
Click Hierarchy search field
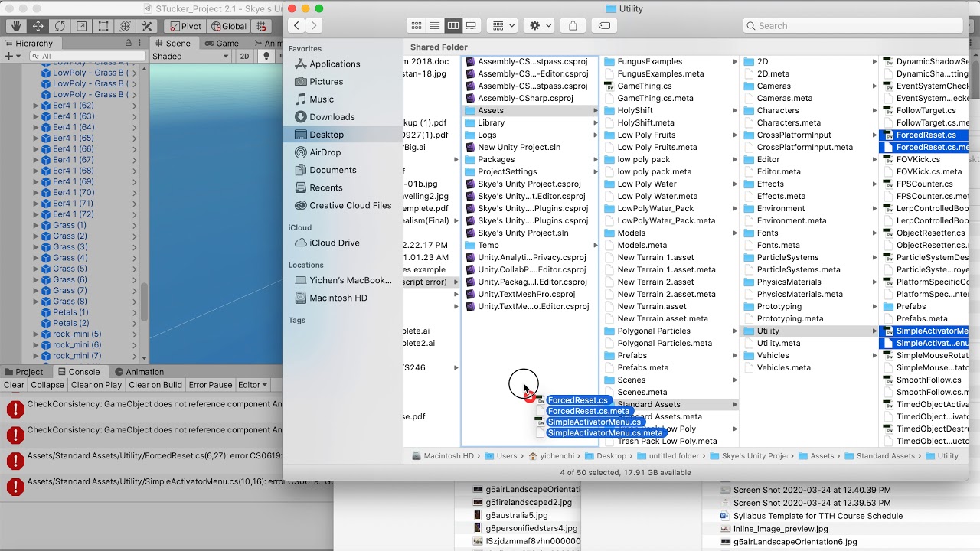click(87, 56)
